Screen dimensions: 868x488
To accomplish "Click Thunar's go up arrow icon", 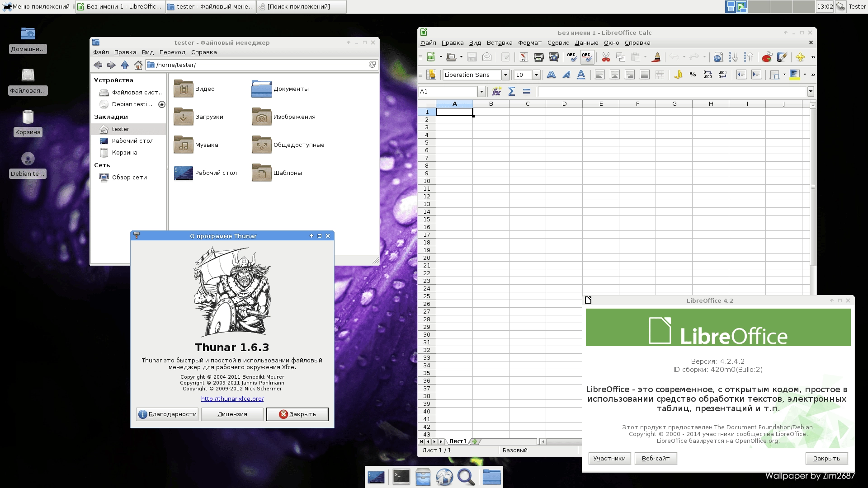I will (x=125, y=65).
